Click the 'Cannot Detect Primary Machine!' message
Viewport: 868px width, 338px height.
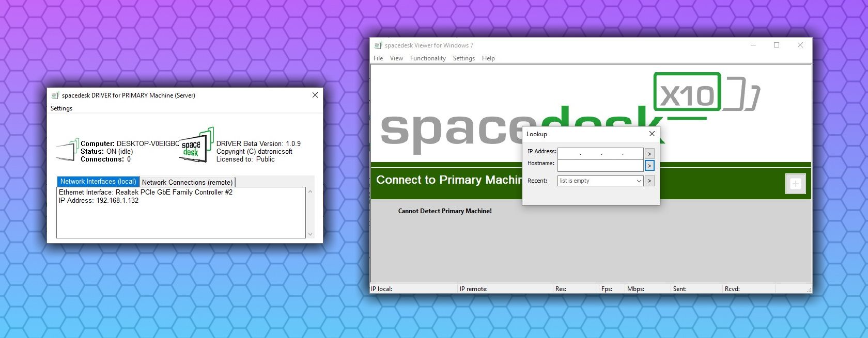click(x=445, y=211)
